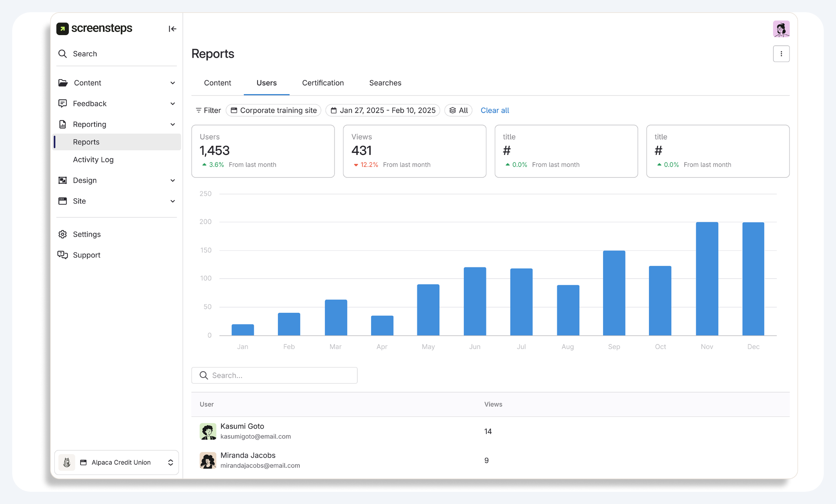Open the date range filter chip
Viewport: 836px width, 504px height.
point(383,111)
